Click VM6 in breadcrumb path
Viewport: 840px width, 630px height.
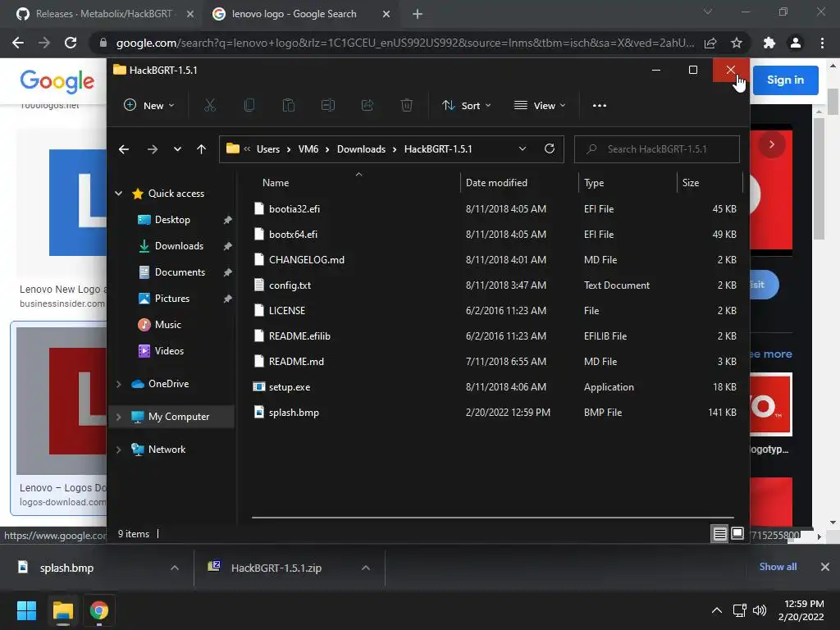pos(308,149)
